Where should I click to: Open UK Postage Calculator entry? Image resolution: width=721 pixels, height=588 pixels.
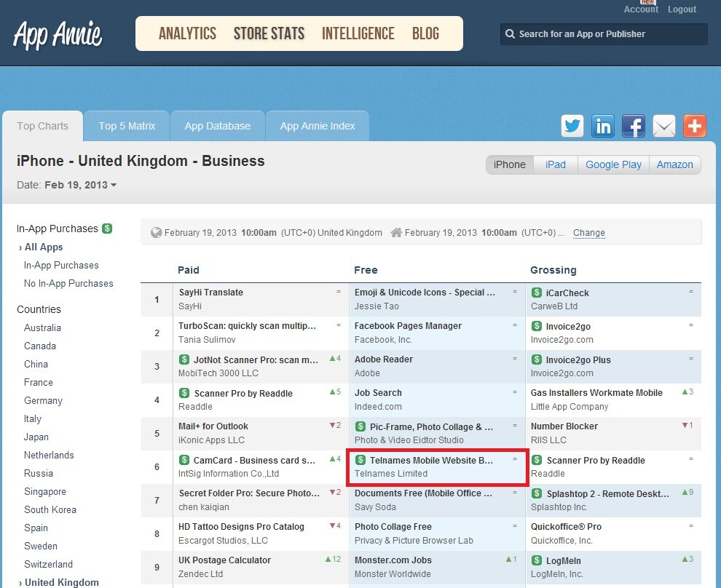[224, 560]
